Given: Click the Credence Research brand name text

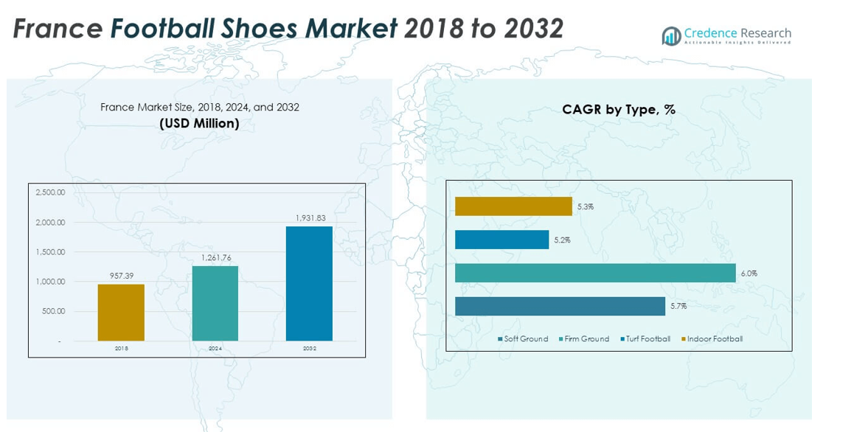Looking at the screenshot, I should [737, 33].
